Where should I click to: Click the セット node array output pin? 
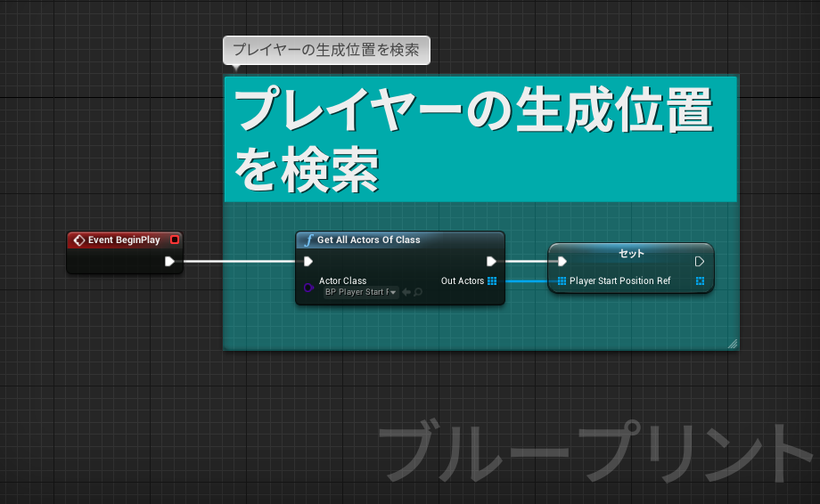[x=701, y=281]
